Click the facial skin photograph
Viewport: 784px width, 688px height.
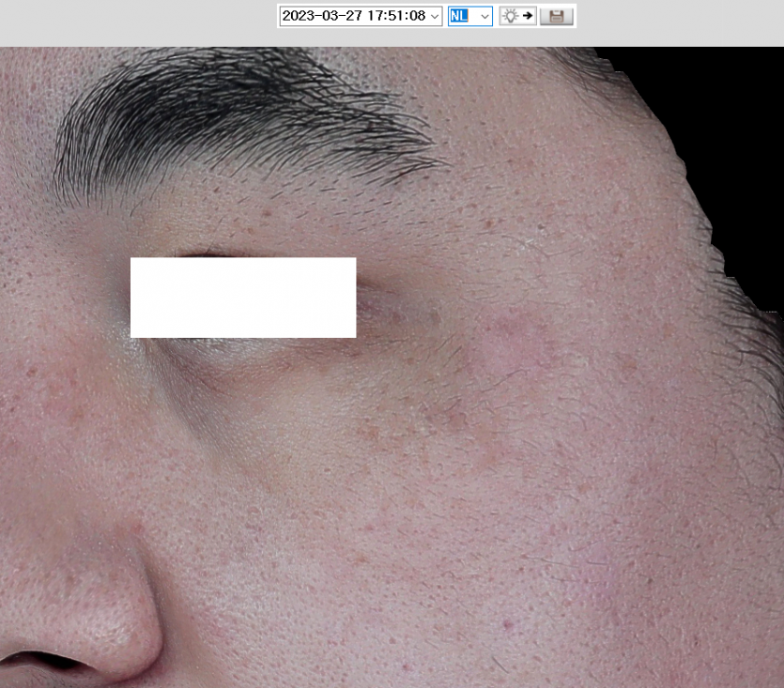point(392,368)
